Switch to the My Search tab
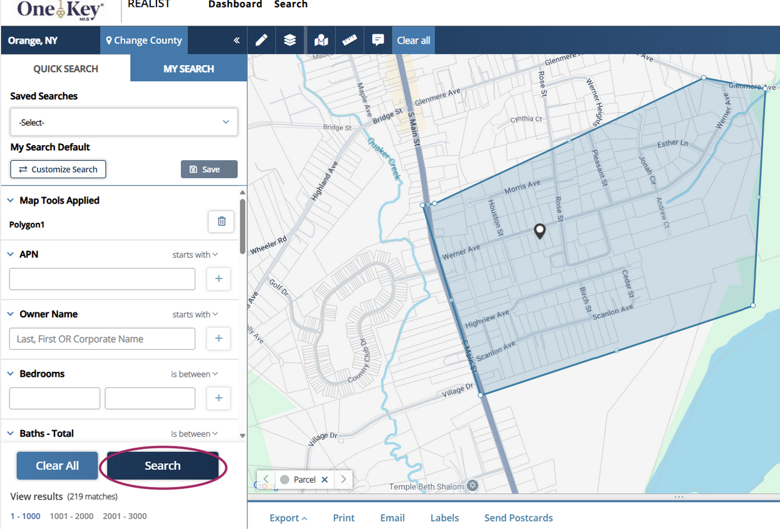Screen dimensions: 780x532 188,69
